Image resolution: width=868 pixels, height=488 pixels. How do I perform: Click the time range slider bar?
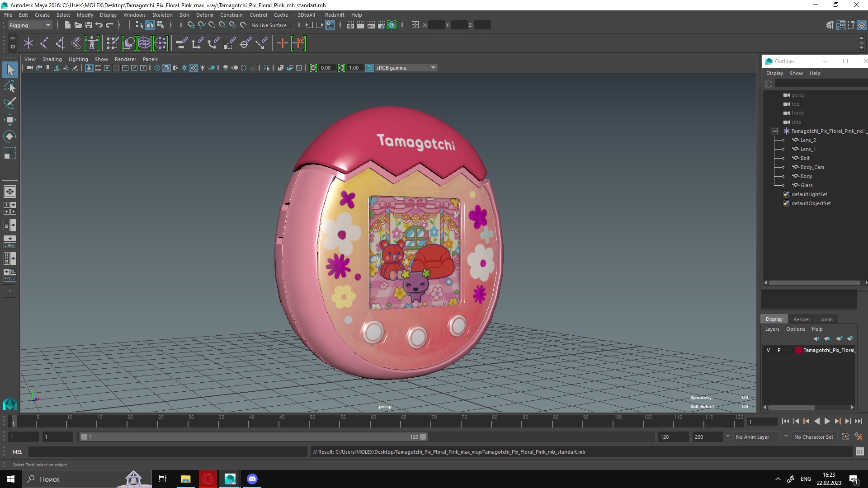pos(253,437)
